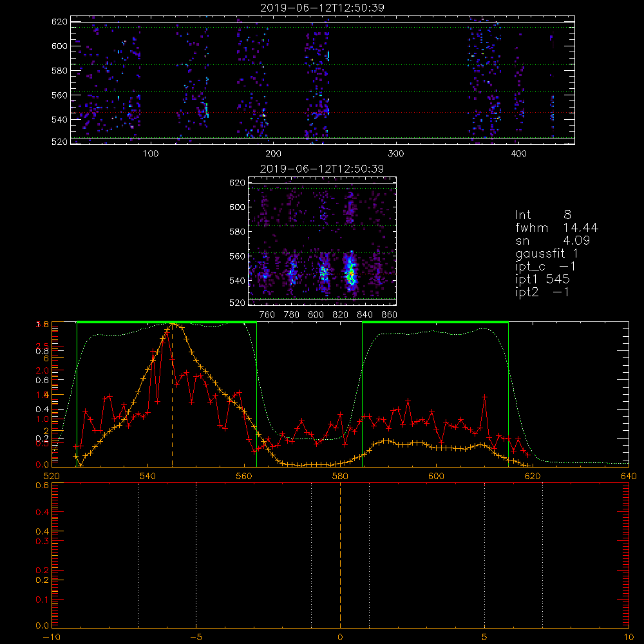Click the "sn" label text
The image size is (644, 644).
coord(522,241)
